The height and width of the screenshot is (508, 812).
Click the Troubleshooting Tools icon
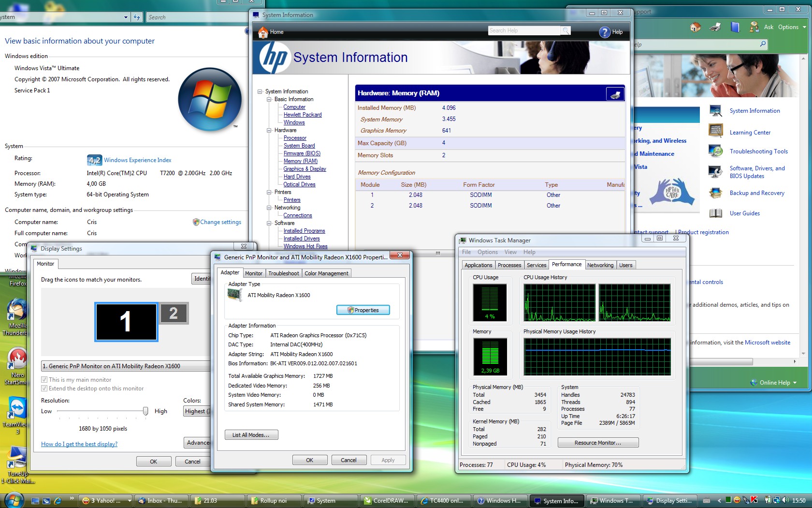(x=715, y=151)
